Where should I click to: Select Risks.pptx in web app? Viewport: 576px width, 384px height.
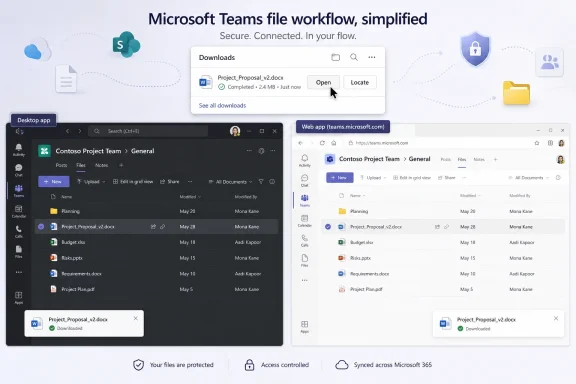click(360, 258)
